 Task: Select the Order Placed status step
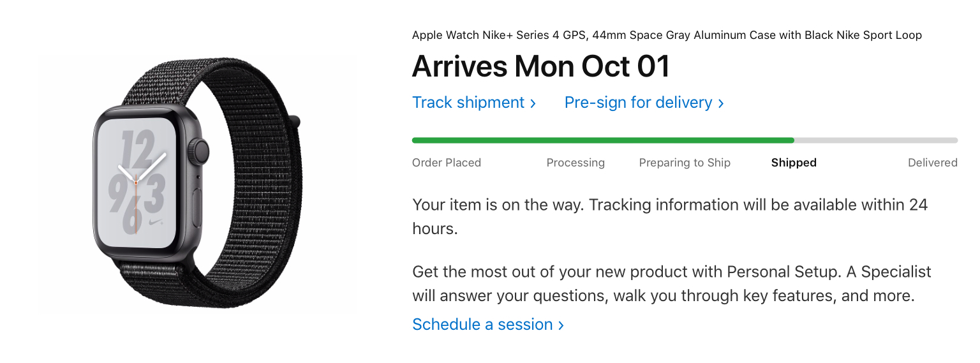[x=447, y=163]
